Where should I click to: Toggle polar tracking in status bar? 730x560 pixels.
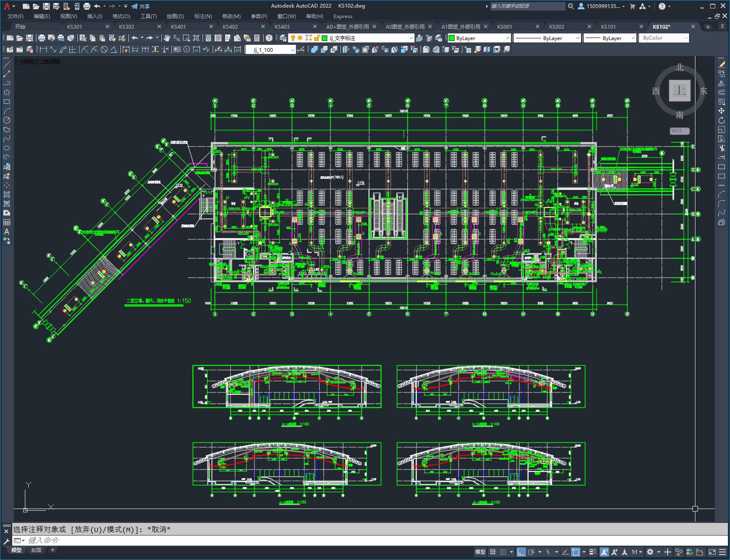point(531,552)
